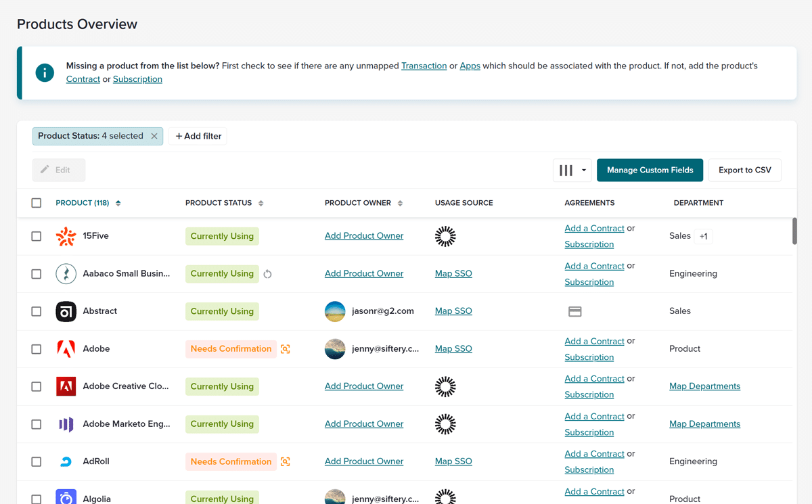The image size is (812, 504).
Task: Open the Contract link in banner
Action: [83, 79]
